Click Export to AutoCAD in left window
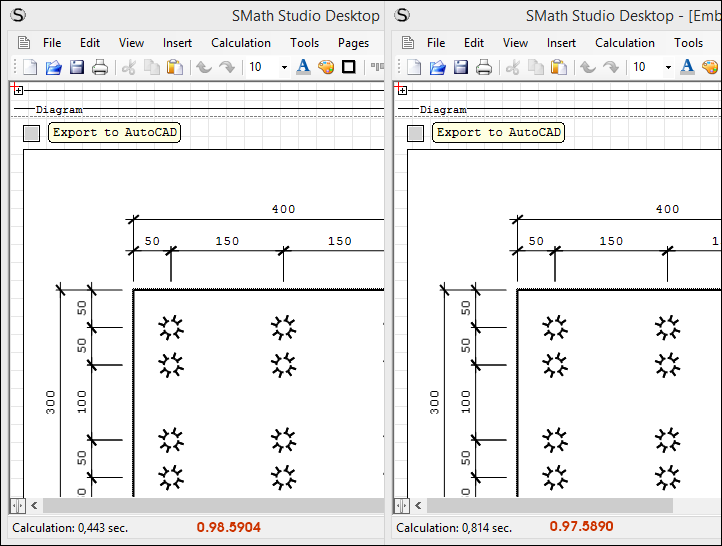This screenshot has height=546, width=722. click(115, 133)
